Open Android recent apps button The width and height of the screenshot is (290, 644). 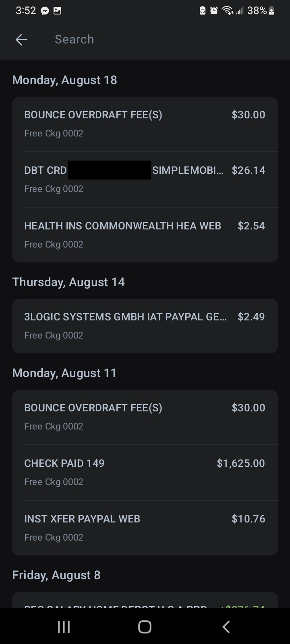(64, 627)
